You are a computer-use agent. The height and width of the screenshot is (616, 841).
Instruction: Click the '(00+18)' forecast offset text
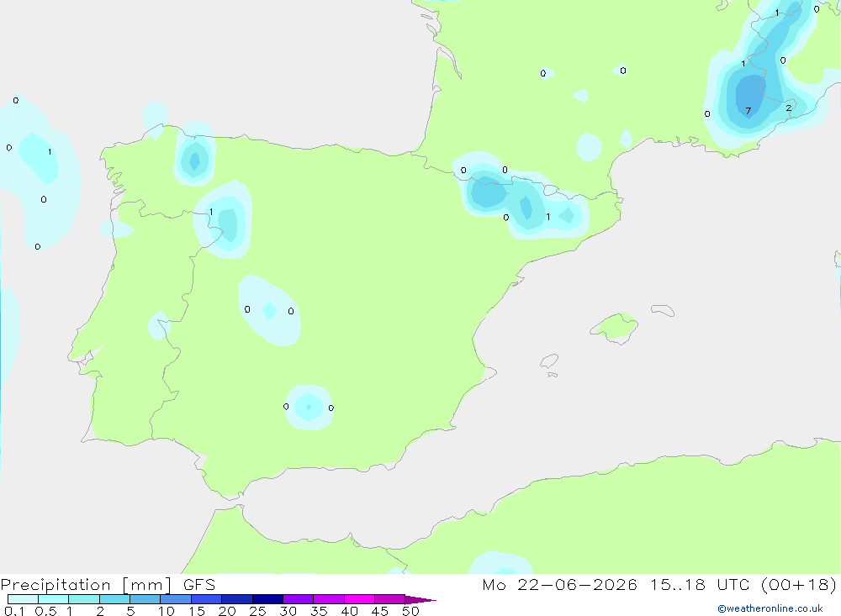799,585
